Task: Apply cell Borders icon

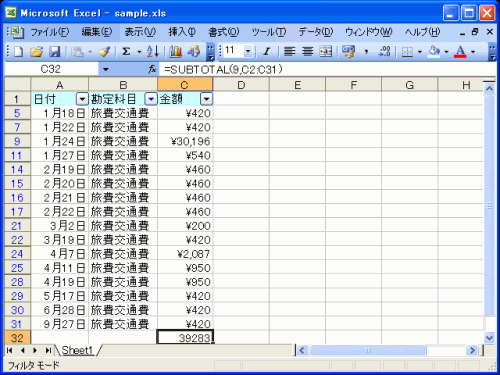Action: 407,52
